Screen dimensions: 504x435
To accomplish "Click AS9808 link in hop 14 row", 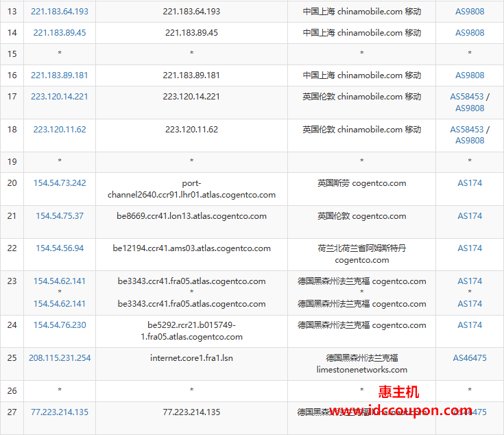I will 470,33.
